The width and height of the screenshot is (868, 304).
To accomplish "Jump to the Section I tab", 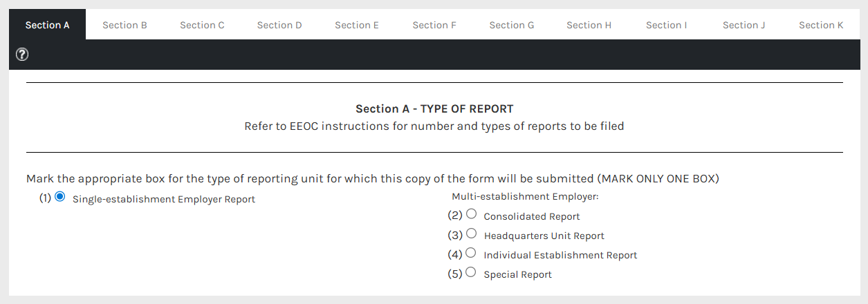I will point(666,25).
